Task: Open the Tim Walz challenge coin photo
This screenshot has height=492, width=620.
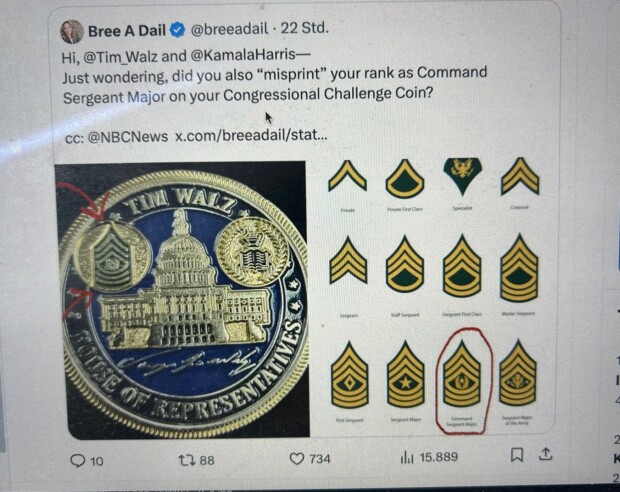Action: click(182, 300)
